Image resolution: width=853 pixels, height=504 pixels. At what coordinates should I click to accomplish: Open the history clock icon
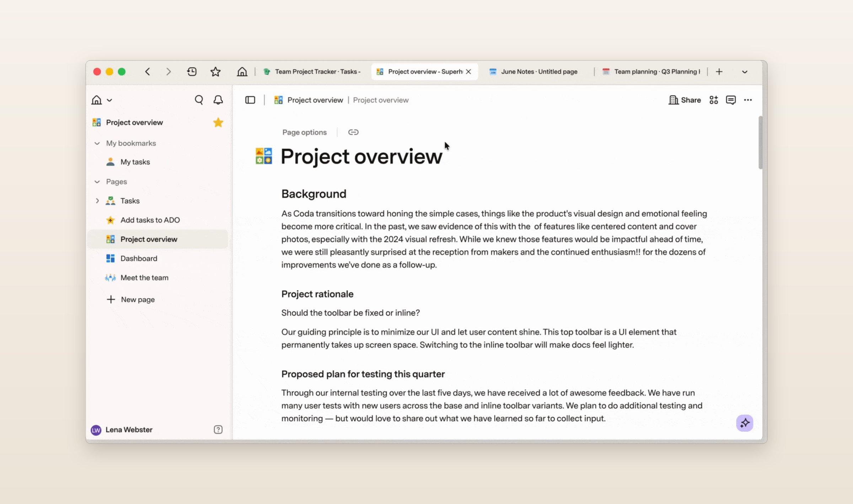pyautogui.click(x=192, y=72)
